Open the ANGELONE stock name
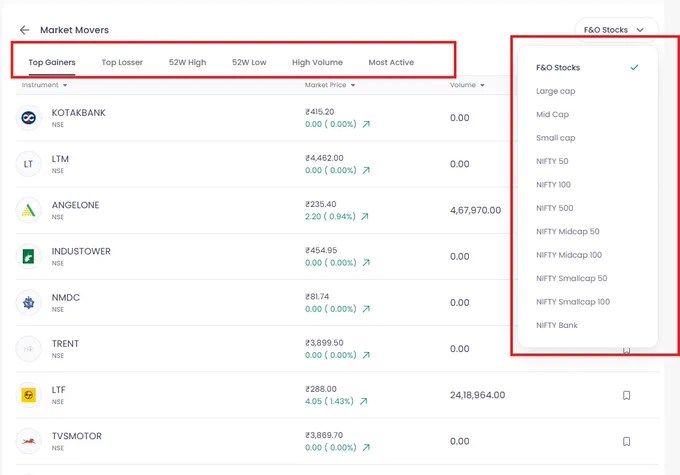The image size is (680, 475). click(x=75, y=205)
